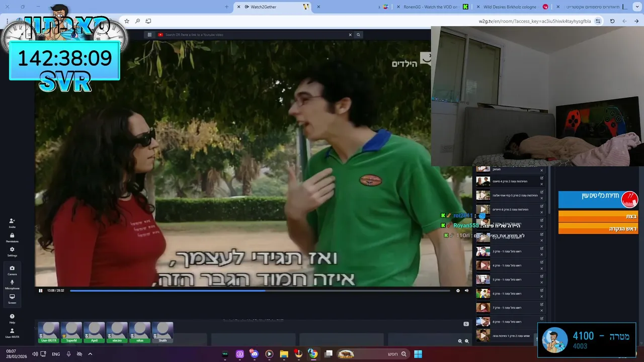This screenshot has height=362, width=644.
Task: Pause the video playback
Action: (x=41, y=291)
